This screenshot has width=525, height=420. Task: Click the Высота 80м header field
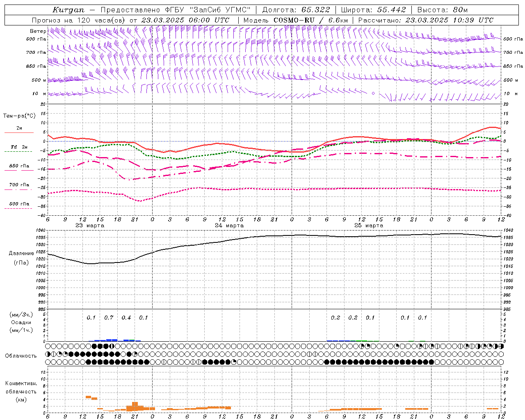[x=442, y=10]
